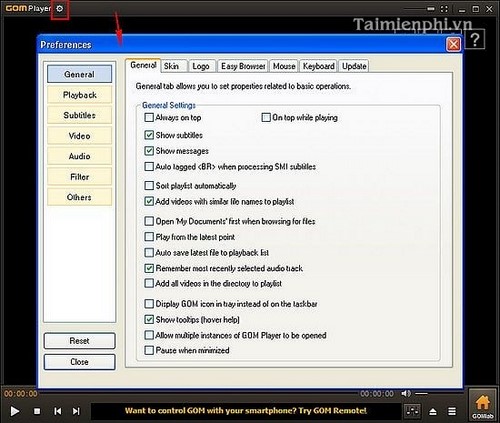Open the Mouse tab

coord(284,66)
